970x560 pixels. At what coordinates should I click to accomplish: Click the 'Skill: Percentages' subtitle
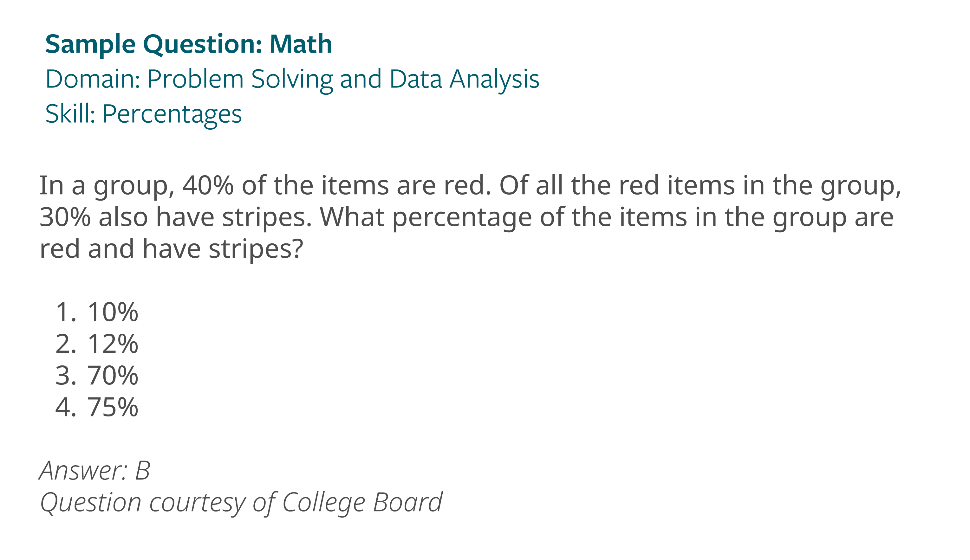144,115
